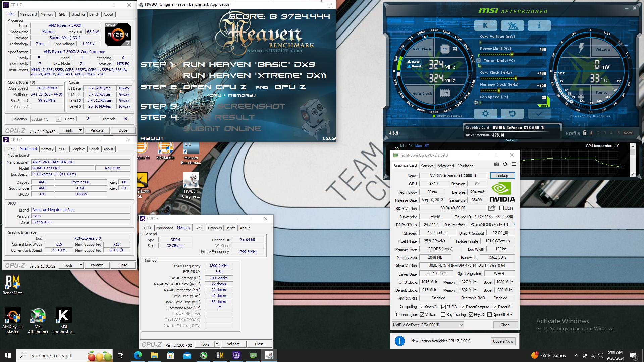This screenshot has width=644, height=362.
Task: Expand Tools dropdown arrow in CPU-Z CPU window
Action: 80,130
